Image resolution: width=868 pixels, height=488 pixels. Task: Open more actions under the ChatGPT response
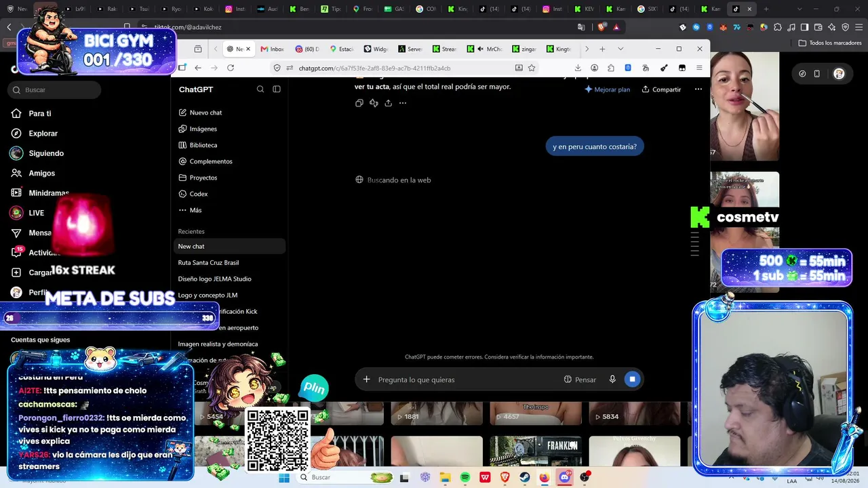coord(403,103)
